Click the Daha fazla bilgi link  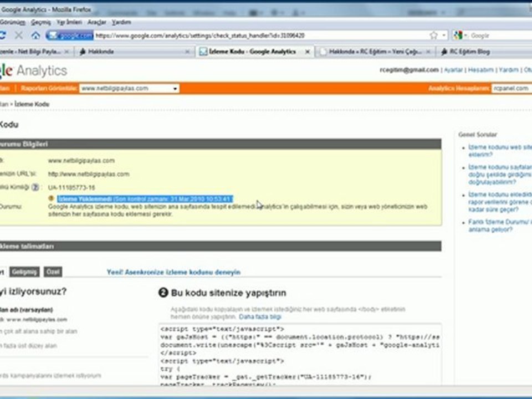(x=260, y=317)
